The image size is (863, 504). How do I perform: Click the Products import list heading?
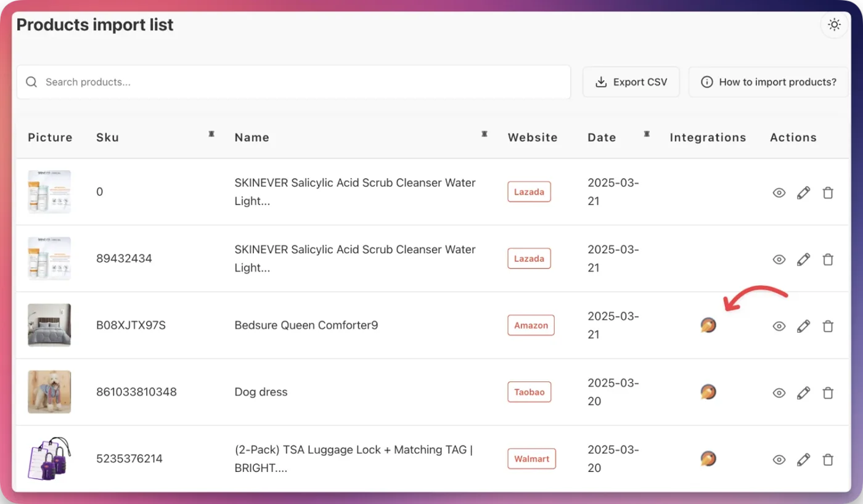tap(95, 25)
